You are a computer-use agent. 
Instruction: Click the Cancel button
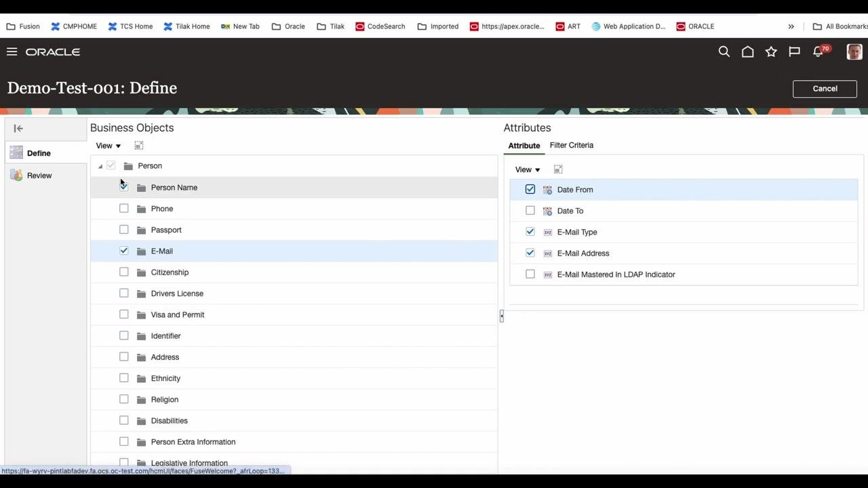pos(825,89)
